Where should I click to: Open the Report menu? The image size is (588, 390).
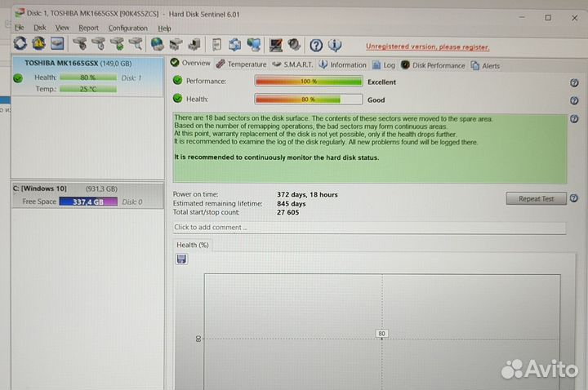[x=88, y=28]
